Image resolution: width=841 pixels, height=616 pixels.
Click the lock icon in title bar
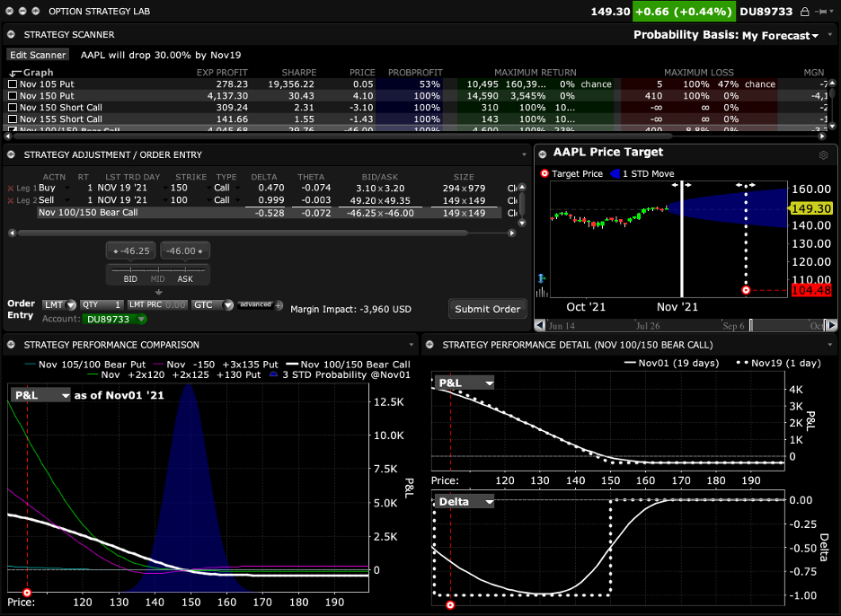click(x=805, y=12)
